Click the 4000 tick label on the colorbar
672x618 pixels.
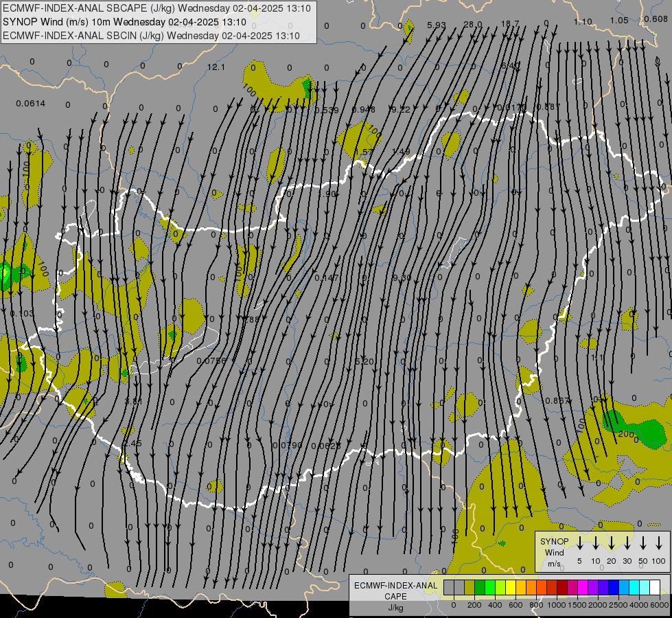[x=638, y=605]
